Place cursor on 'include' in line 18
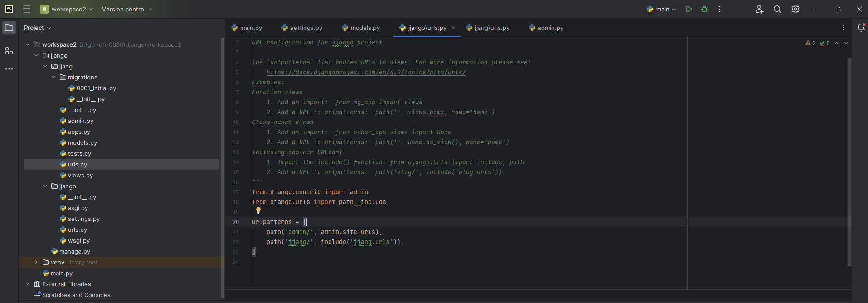The image size is (868, 303). pos(373,202)
